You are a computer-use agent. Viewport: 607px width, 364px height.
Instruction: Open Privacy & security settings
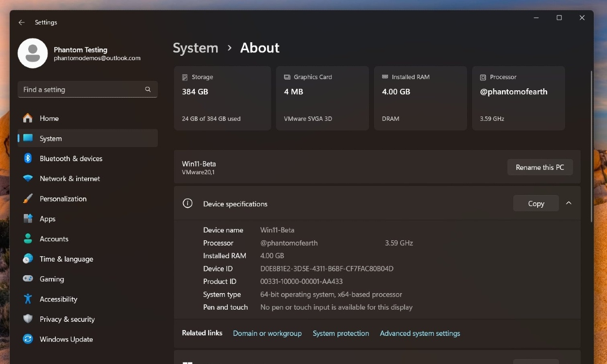67,319
